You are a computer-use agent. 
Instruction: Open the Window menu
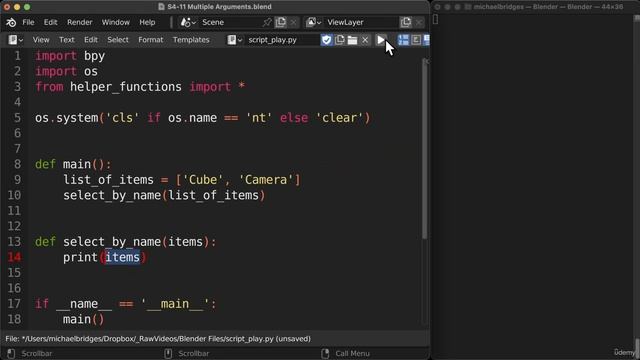pos(116,22)
